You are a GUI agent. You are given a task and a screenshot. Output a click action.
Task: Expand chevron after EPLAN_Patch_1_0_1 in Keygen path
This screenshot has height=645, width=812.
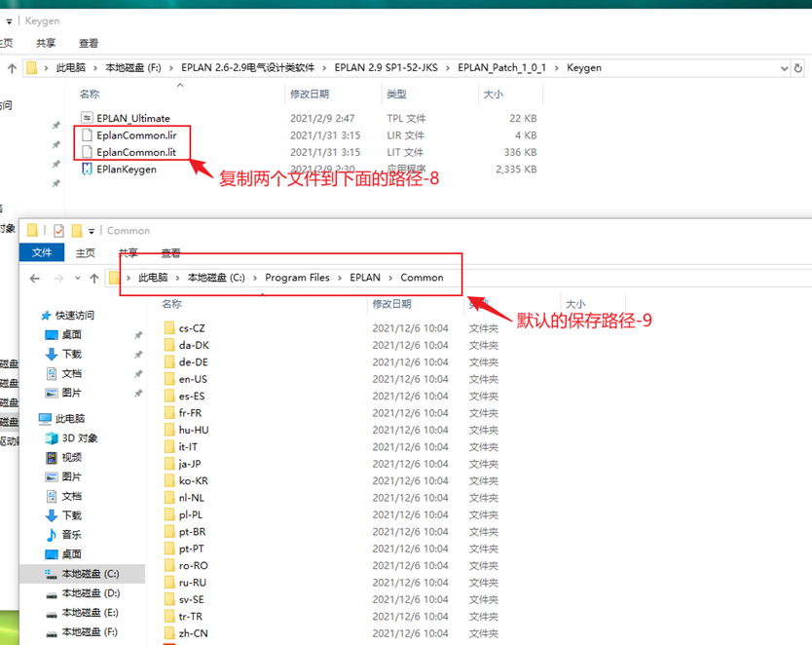tap(557, 68)
